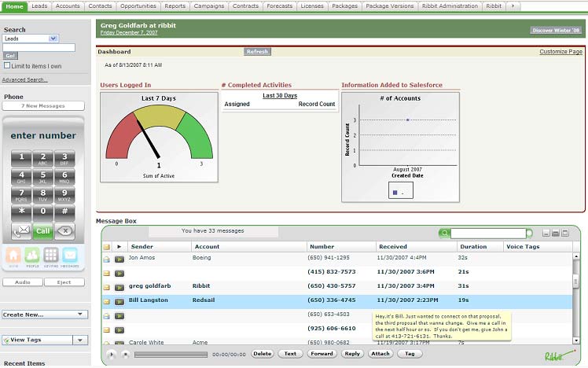Open the Opportunities tab
Viewport: 588px width, 368px height.
coord(138,6)
